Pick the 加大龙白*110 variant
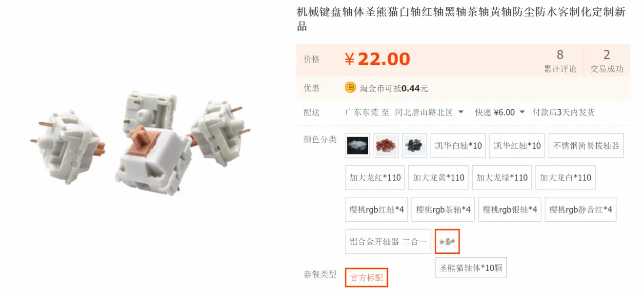This screenshot has height=289, width=644. (x=565, y=177)
